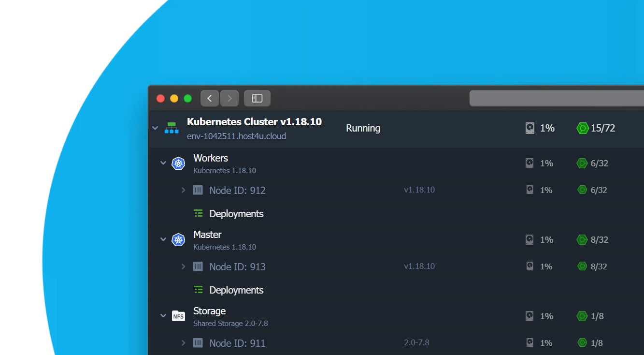The image size is (644, 355).
Task: Click the 15/72 cloudlets value
Action: 603,128
